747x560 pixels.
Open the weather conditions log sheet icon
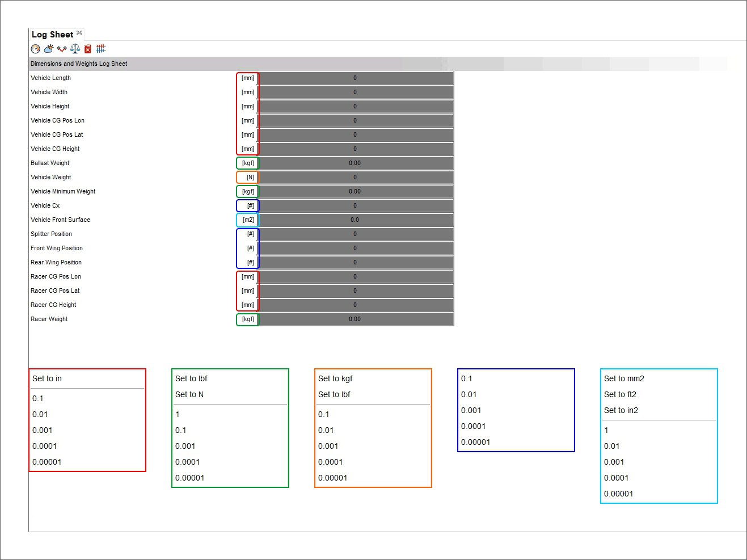click(x=49, y=49)
